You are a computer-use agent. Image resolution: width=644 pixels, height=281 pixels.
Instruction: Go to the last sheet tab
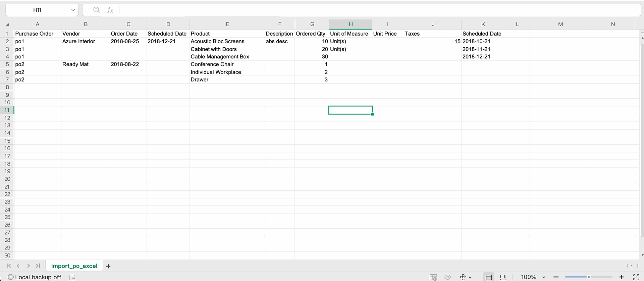(38, 266)
